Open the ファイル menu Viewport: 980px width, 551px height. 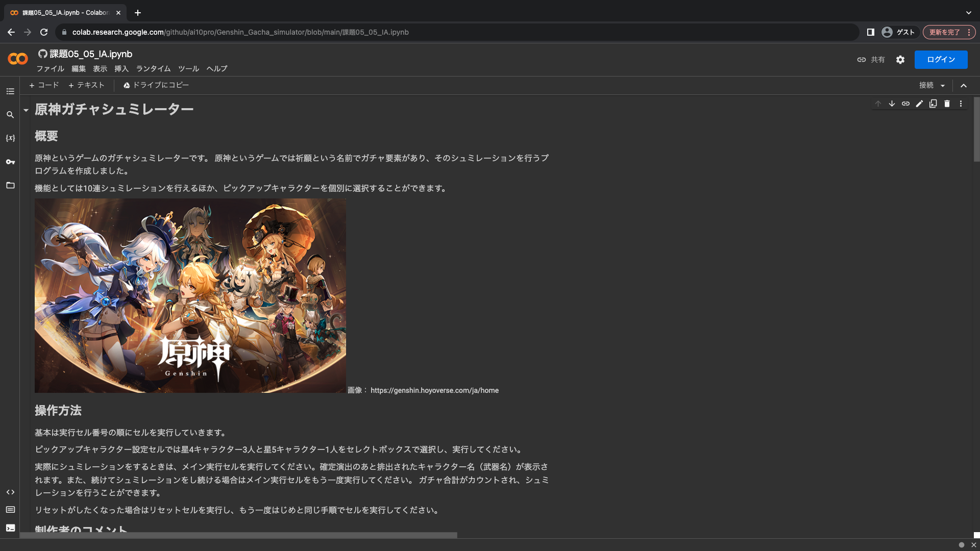click(x=50, y=68)
